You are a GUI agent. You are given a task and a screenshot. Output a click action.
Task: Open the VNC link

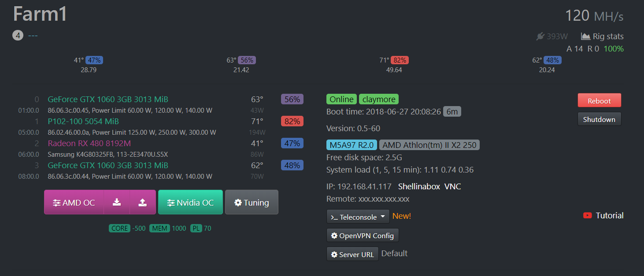(x=452, y=187)
